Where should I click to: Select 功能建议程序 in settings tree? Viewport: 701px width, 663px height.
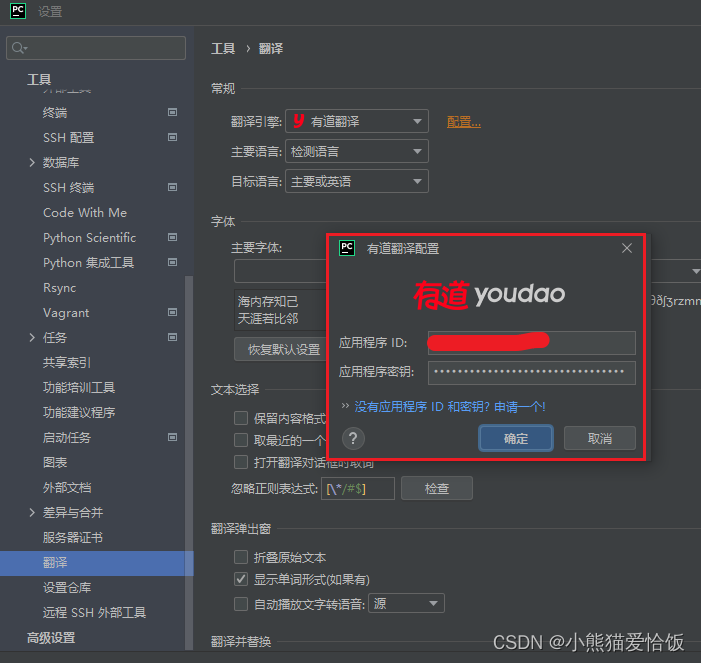[79, 413]
